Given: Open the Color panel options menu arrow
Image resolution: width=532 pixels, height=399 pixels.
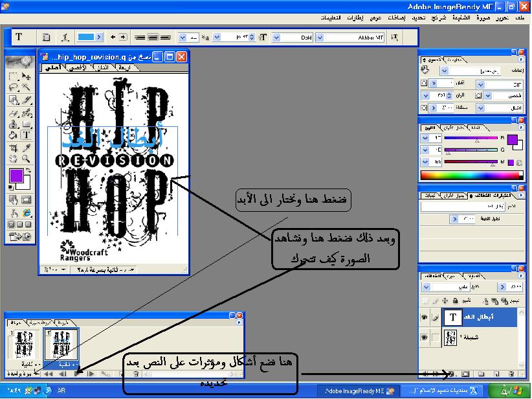Looking at the screenshot, I should [520, 128].
